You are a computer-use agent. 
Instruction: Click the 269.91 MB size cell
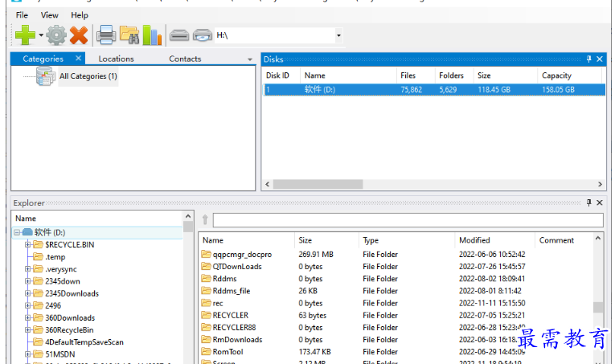[x=316, y=254]
